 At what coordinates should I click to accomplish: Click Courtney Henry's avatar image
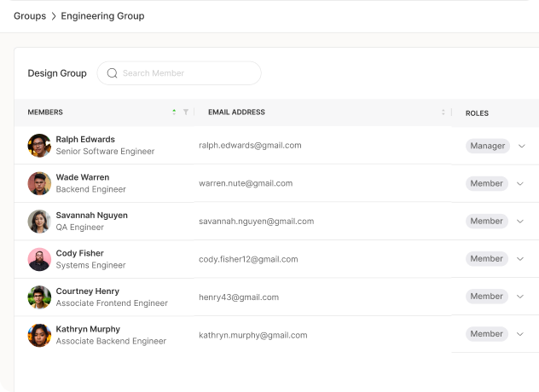tap(39, 297)
